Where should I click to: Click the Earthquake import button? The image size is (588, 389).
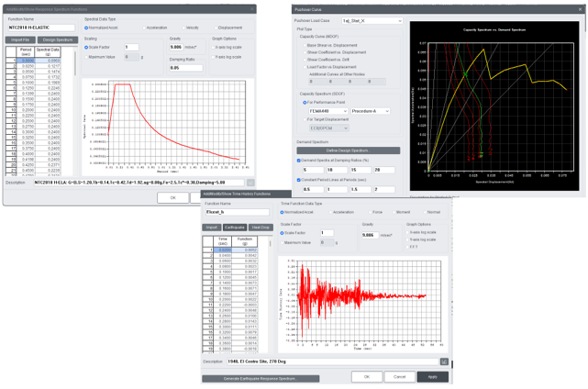pyautogui.click(x=235, y=228)
